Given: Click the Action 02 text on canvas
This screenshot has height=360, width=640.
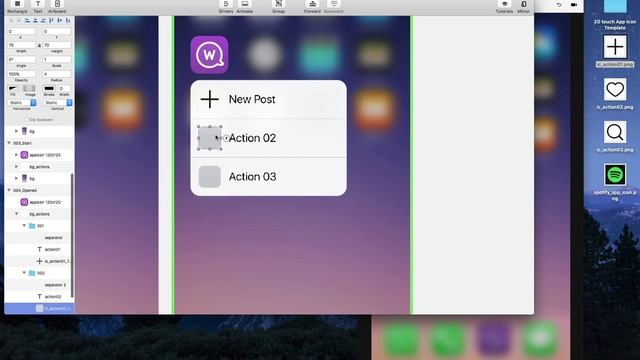Looking at the screenshot, I should coord(252,138).
